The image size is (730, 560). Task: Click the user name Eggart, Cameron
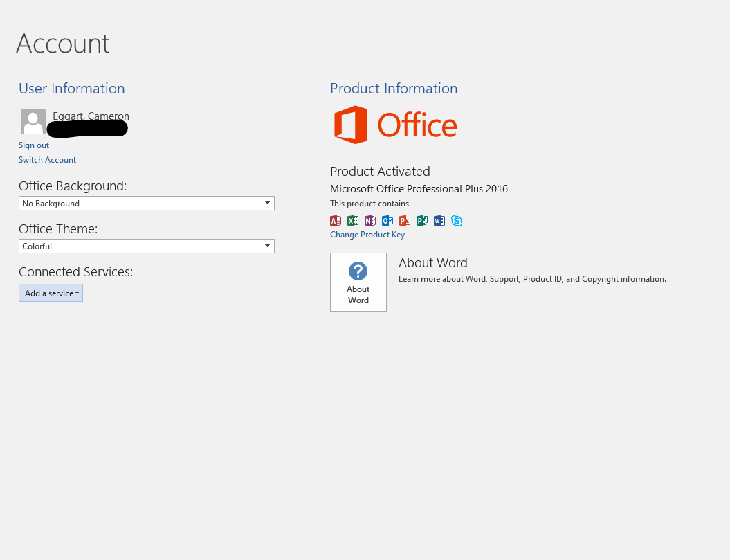tap(91, 116)
